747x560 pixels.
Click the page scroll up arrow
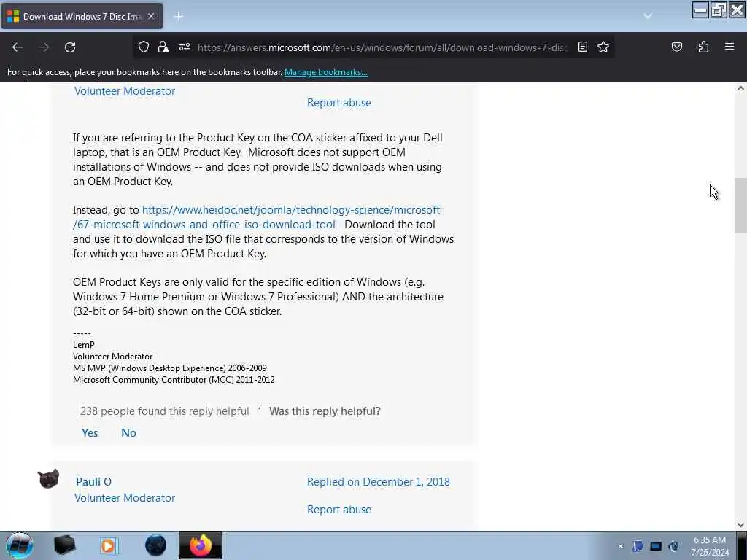pos(740,88)
